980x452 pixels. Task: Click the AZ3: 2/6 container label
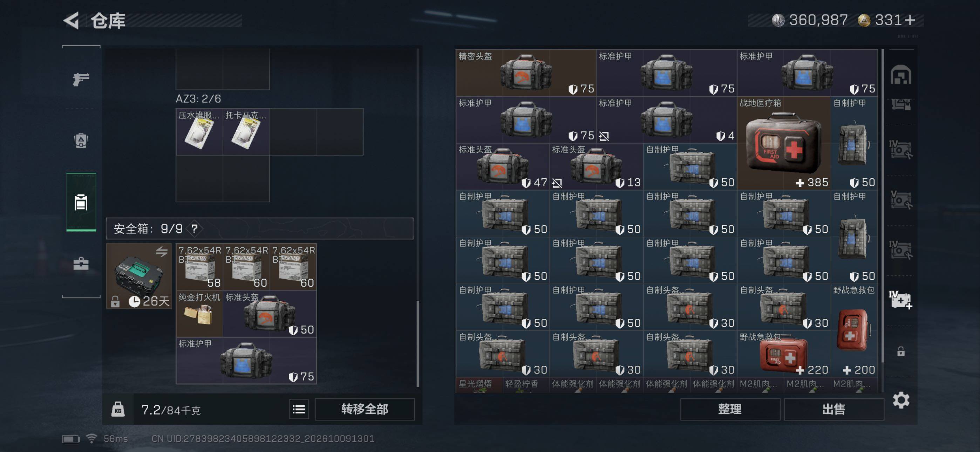click(198, 99)
